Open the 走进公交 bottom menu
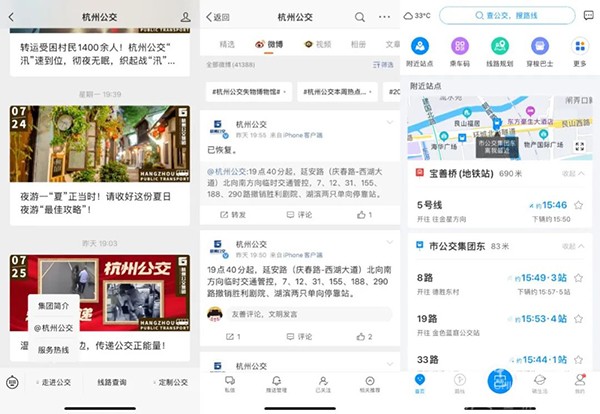The height and width of the screenshot is (414, 600). (54, 382)
